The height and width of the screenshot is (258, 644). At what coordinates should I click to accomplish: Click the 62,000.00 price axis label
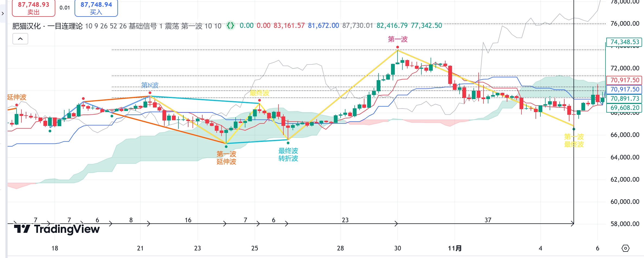tap(625, 179)
